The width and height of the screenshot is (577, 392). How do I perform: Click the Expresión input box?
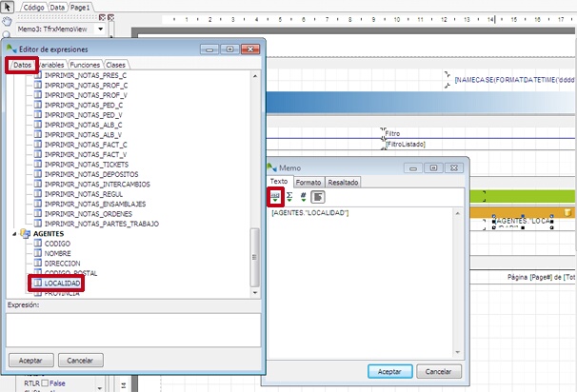(133, 330)
